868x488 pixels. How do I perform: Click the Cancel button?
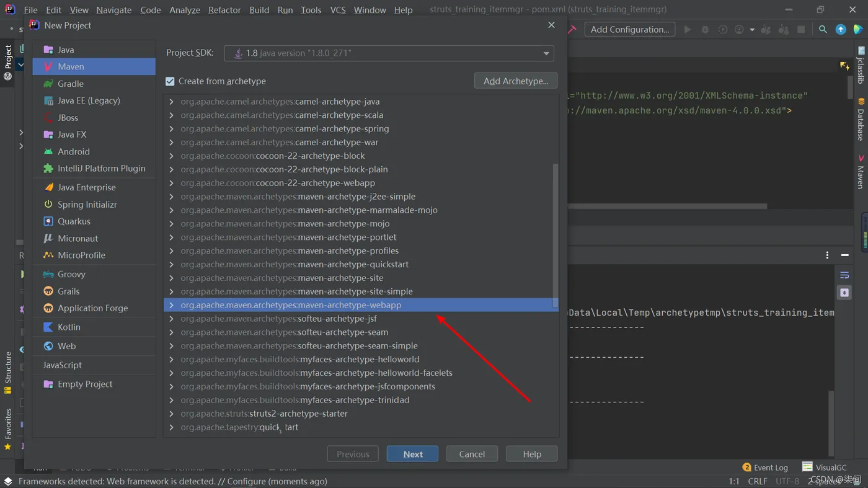point(472,454)
